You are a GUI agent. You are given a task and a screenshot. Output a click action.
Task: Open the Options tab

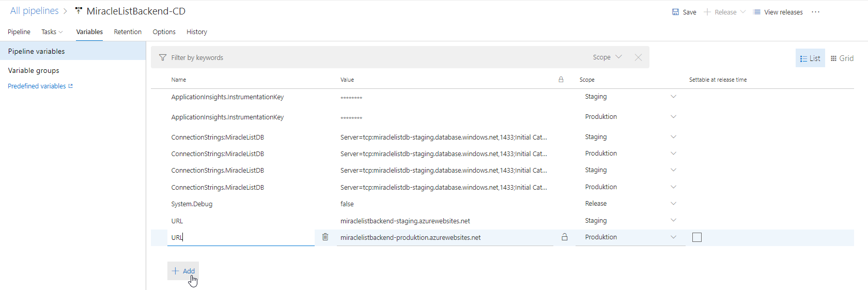[164, 32]
